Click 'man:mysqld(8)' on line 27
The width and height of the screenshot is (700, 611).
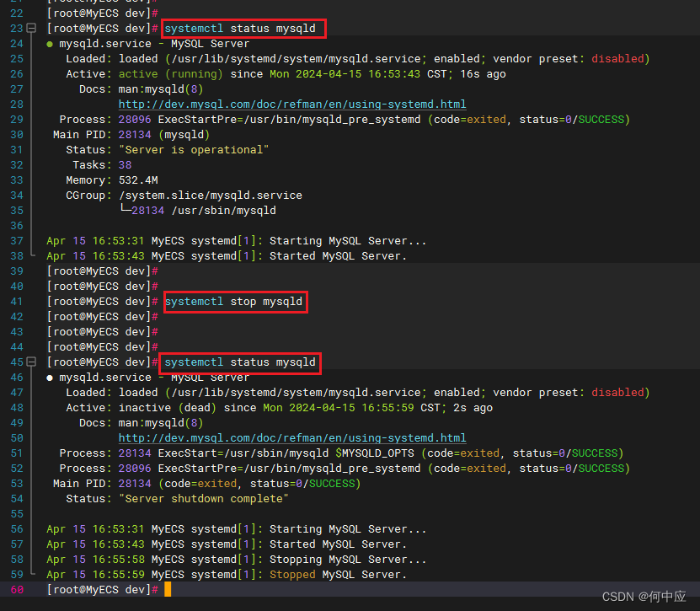pos(161,88)
